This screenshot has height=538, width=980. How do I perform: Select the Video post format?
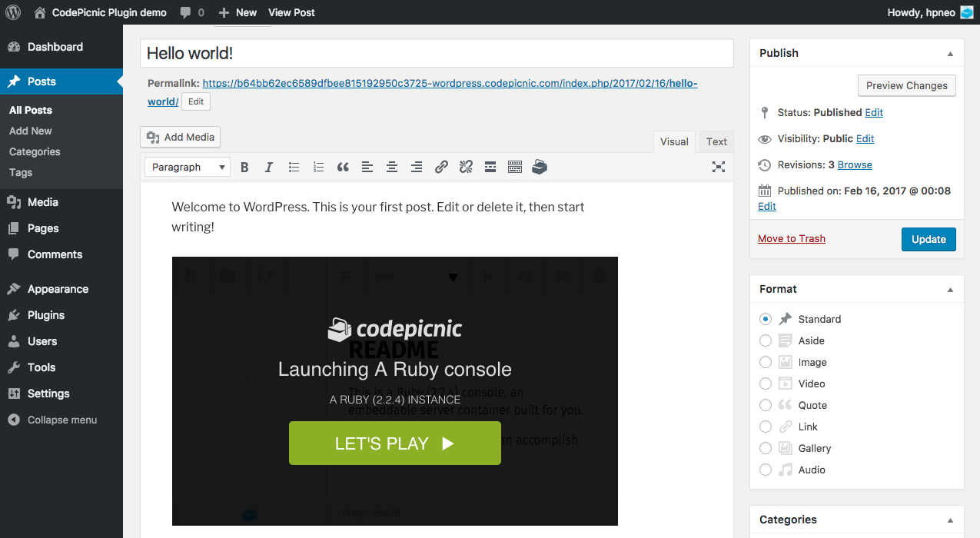pos(765,384)
